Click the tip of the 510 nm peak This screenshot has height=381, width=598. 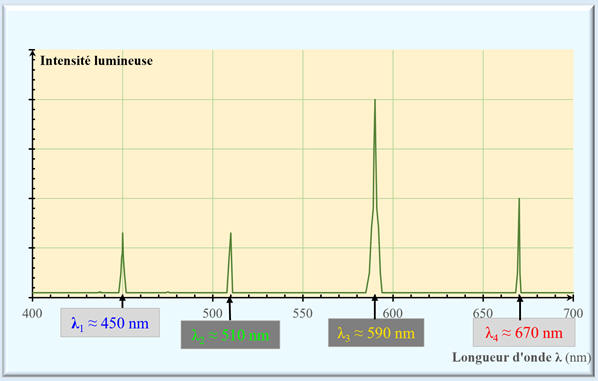tap(231, 233)
